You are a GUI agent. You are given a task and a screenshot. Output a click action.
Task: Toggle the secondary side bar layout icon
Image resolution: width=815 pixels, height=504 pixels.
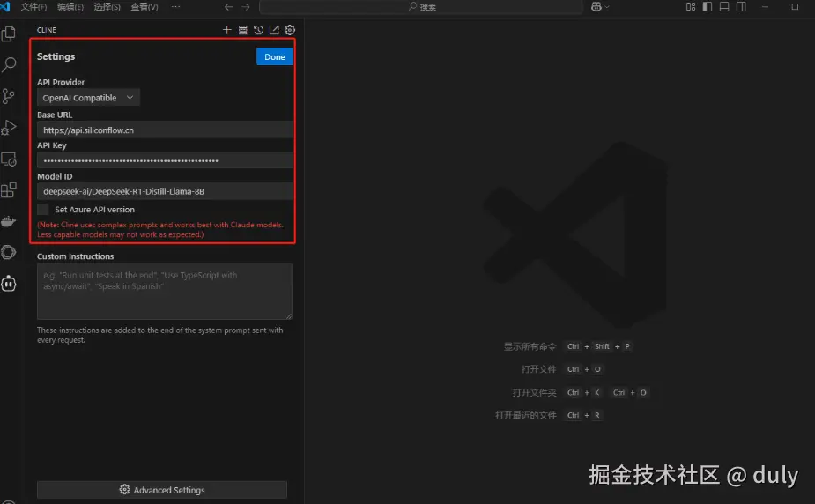coord(741,7)
